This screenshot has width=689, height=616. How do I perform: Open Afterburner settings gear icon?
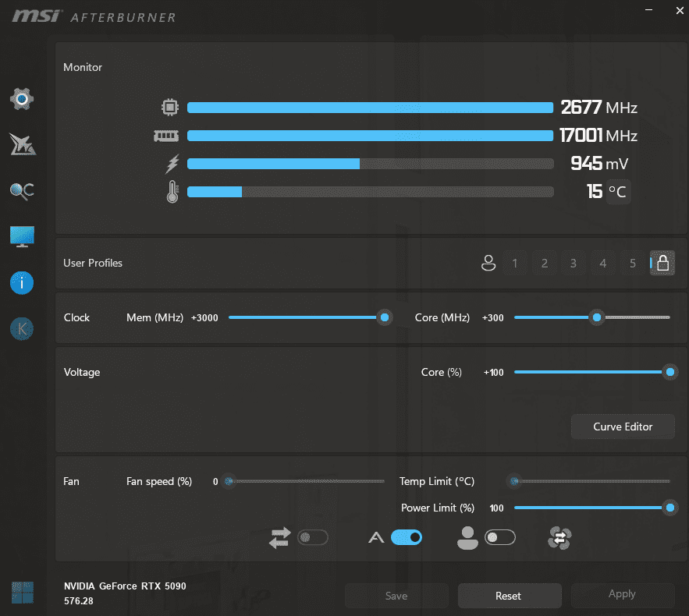coord(22,99)
